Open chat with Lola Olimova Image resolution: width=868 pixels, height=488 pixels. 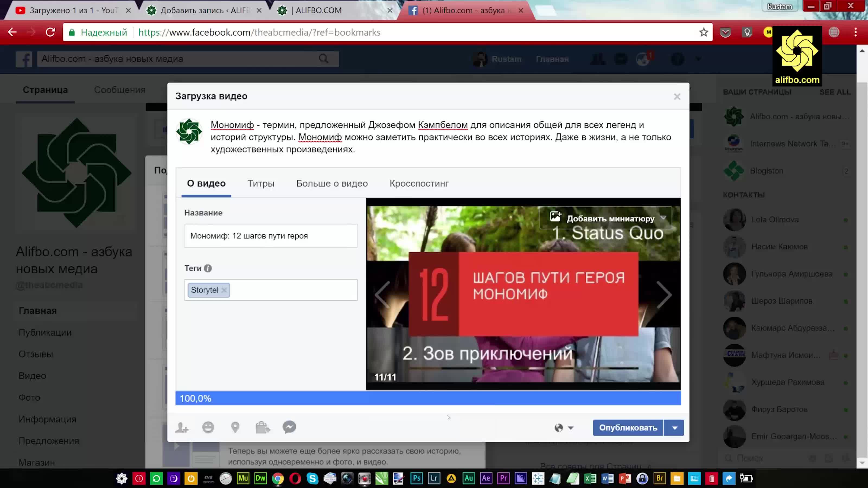pos(775,220)
